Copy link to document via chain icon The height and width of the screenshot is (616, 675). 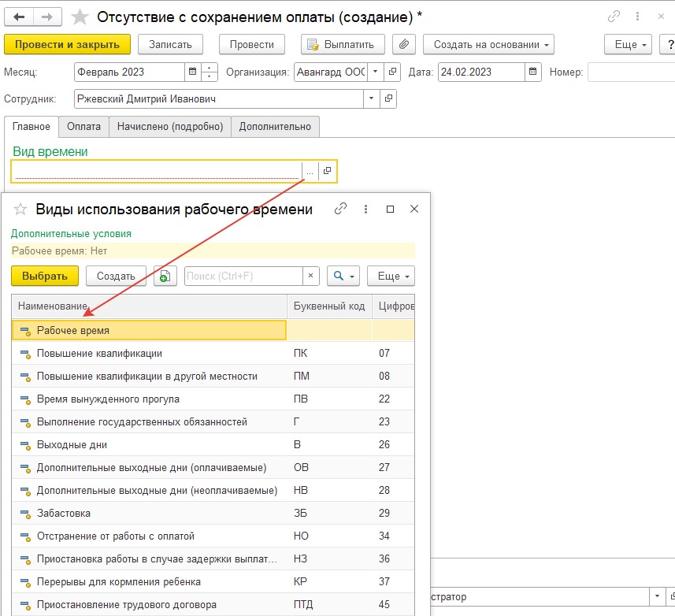(614, 17)
